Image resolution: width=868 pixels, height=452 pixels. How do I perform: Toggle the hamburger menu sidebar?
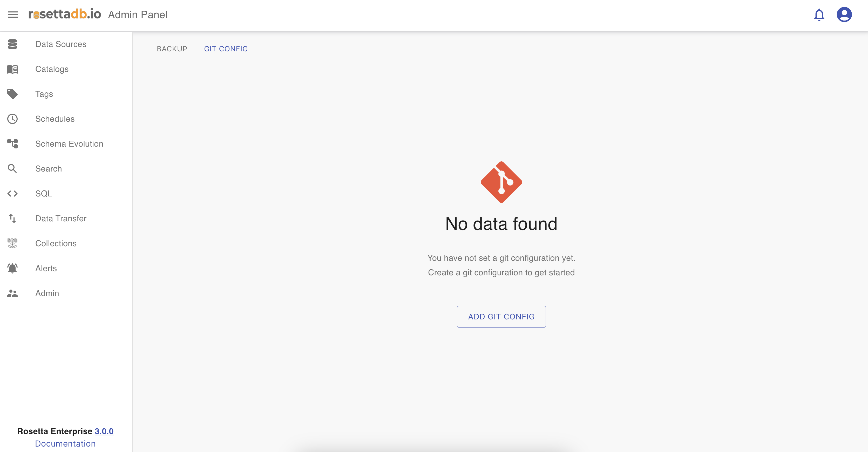click(13, 15)
